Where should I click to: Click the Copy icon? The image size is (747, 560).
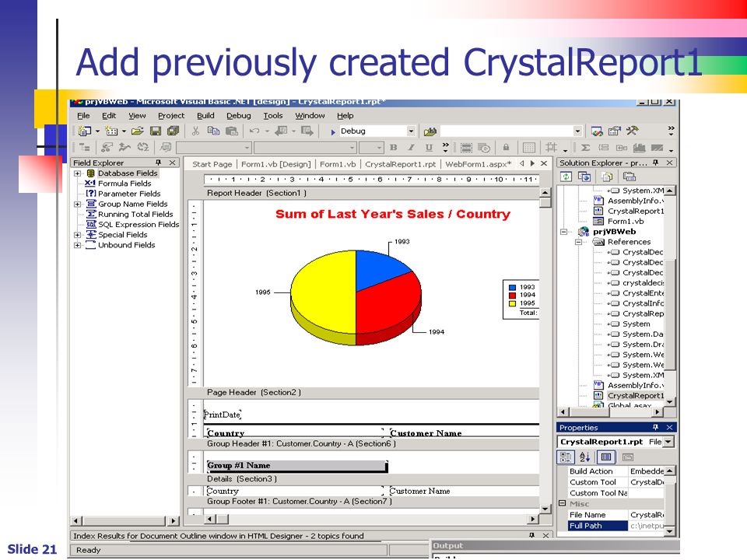coord(213,131)
